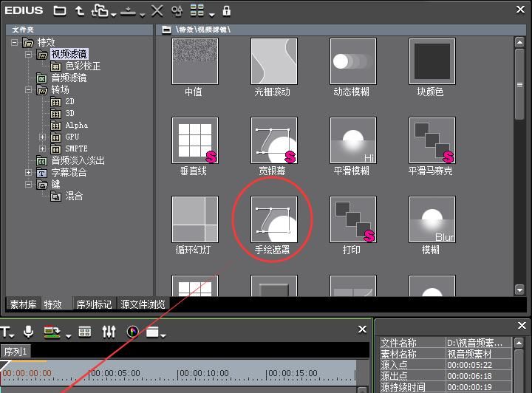Toggle the effects panel lock icon
Screen dimensions: 532x393
point(226,11)
